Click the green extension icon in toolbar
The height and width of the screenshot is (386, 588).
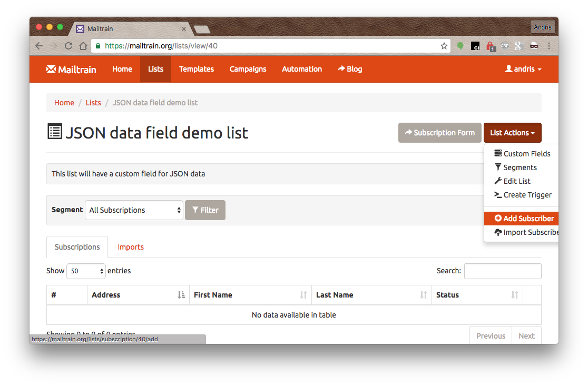coord(460,46)
